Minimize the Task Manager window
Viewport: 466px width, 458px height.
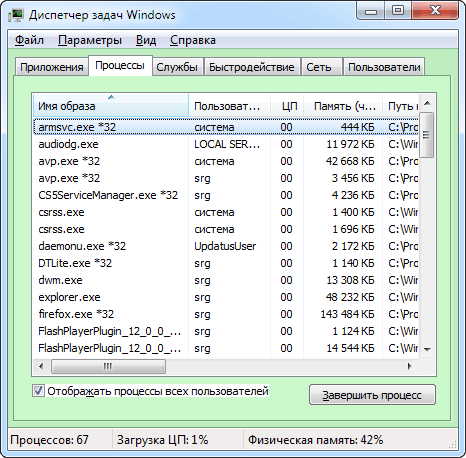tap(371, 11)
